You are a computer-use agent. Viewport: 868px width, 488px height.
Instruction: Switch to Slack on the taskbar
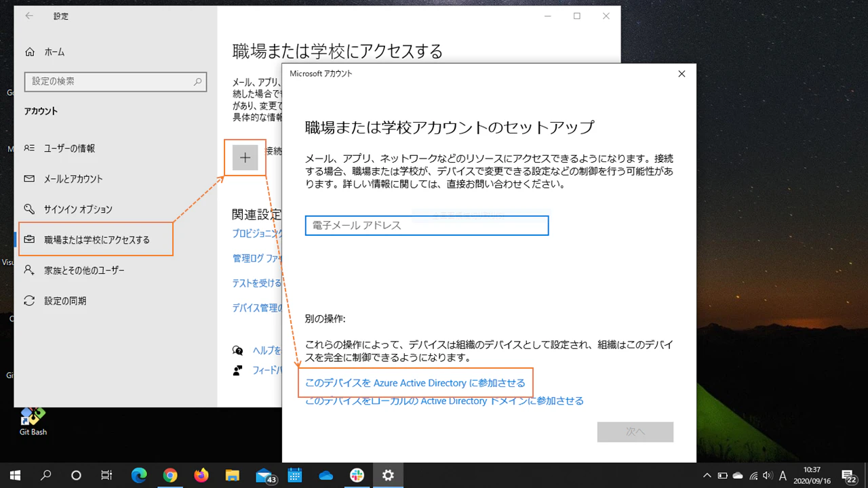pos(357,475)
